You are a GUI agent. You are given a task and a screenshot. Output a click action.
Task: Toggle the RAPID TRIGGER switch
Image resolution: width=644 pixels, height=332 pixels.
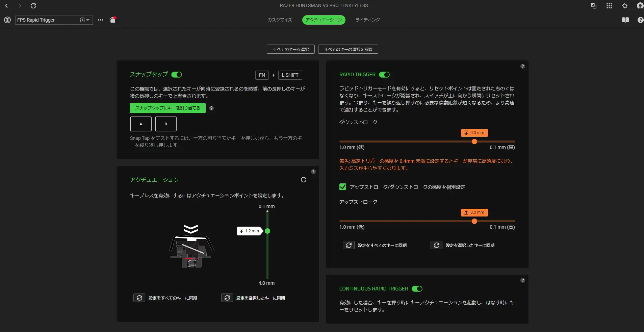(384, 75)
